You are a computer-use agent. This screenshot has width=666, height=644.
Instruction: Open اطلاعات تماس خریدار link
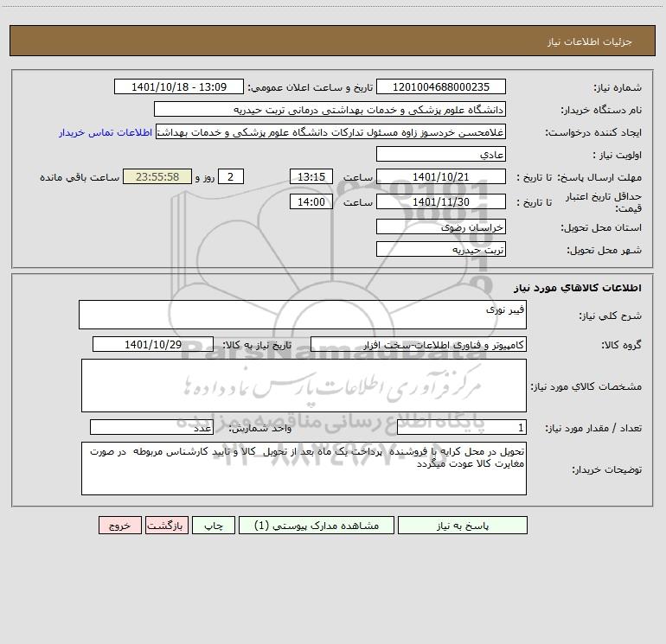tap(106, 132)
